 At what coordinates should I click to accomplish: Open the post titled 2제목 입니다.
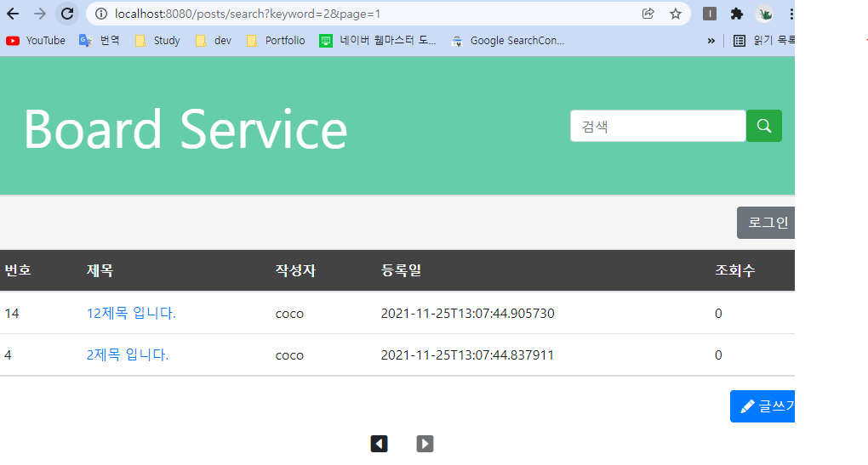[128, 354]
